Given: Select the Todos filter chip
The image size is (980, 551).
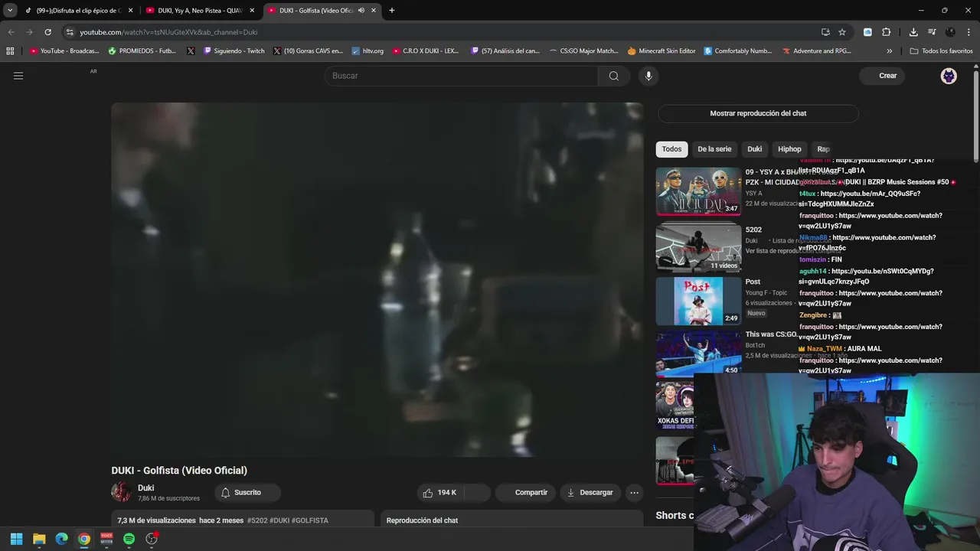Looking at the screenshot, I should click(671, 149).
